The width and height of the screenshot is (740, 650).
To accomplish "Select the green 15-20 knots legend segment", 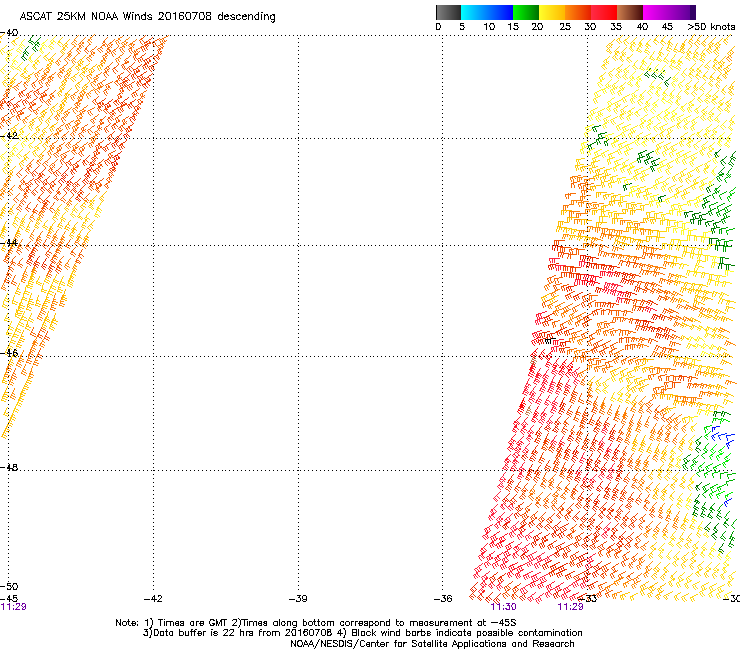I will 526,12.
